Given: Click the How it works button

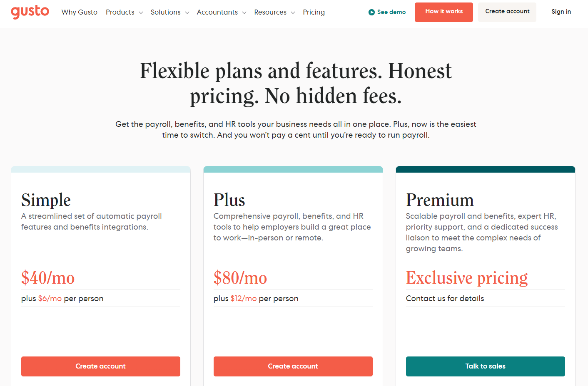Looking at the screenshot, I should pos(443,12).
